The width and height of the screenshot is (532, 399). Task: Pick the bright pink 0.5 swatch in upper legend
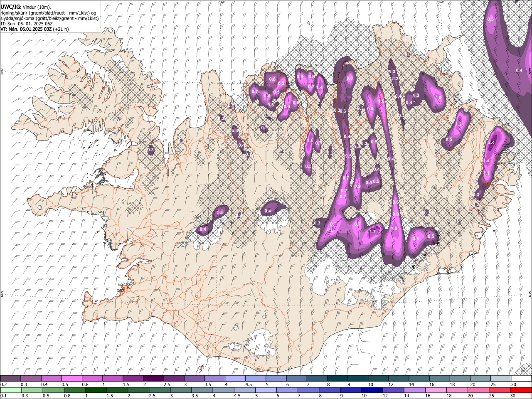coord(71,379)
